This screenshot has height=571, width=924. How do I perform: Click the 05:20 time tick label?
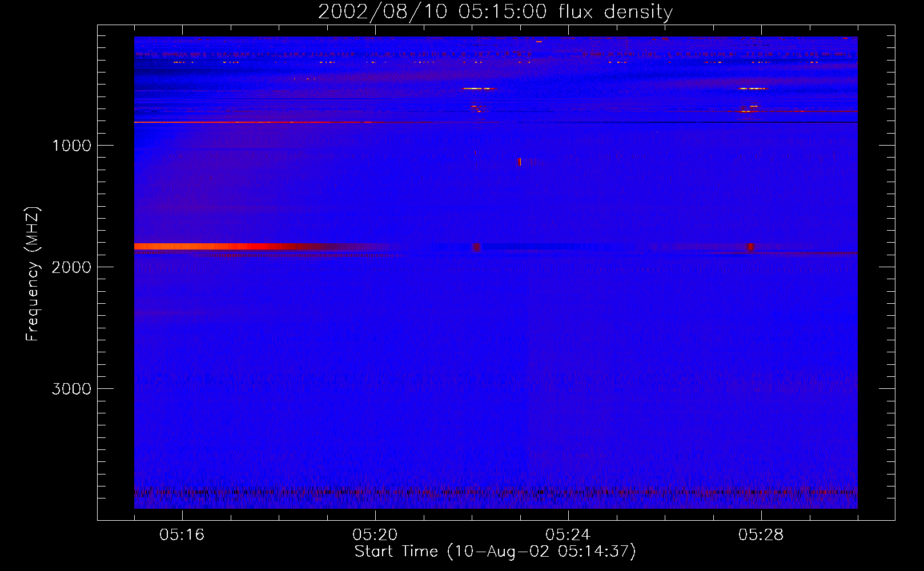pos(375,535)
